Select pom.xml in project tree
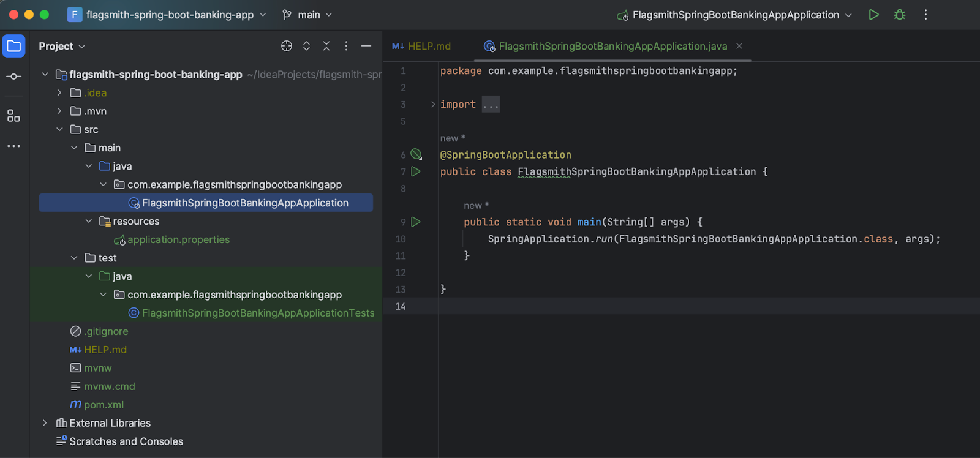The height and width of the screenshot is (458, 980). (104, 405)
